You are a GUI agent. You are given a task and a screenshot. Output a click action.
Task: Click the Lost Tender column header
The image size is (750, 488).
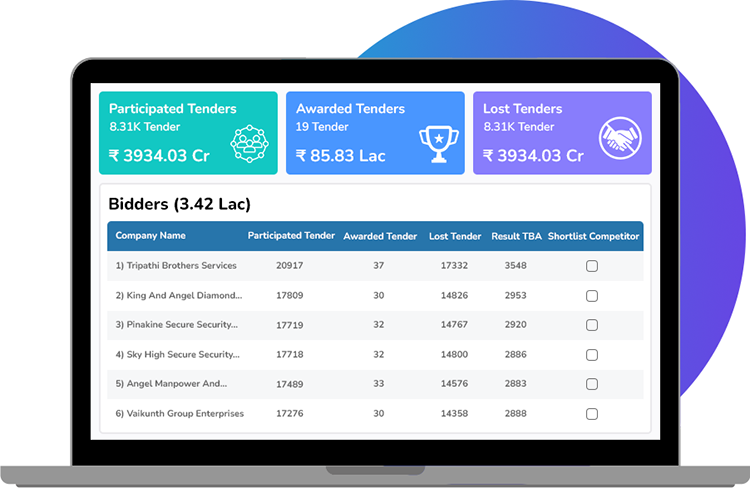pos(455,237)
